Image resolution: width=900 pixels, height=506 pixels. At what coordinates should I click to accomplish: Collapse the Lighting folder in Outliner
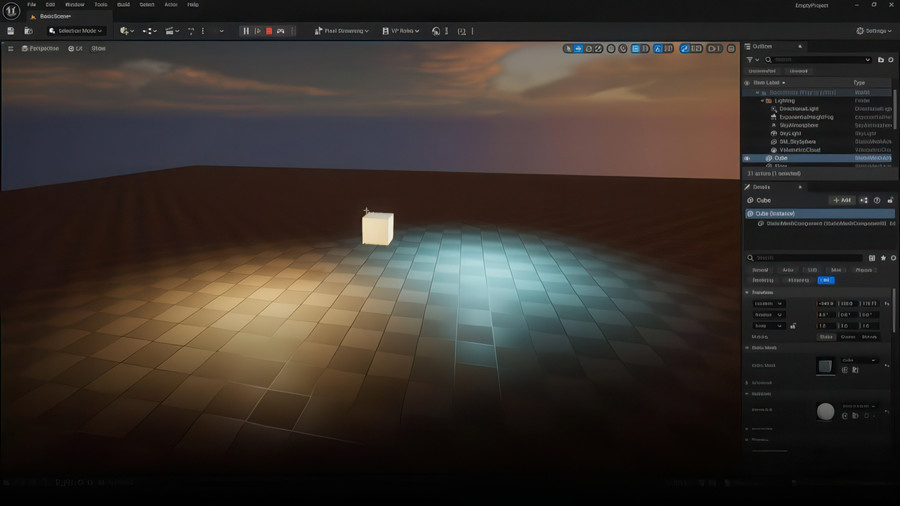[x=762, y=101]
